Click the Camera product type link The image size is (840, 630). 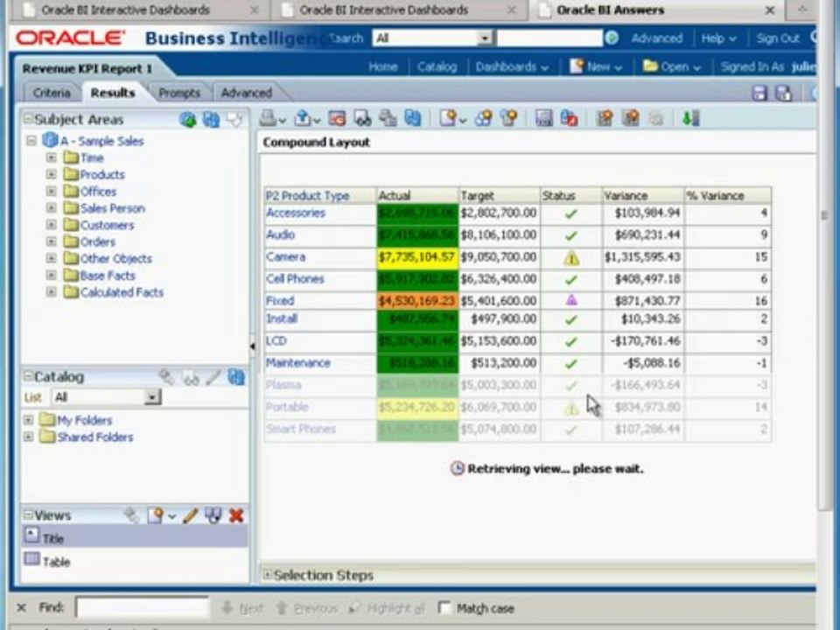285,256
